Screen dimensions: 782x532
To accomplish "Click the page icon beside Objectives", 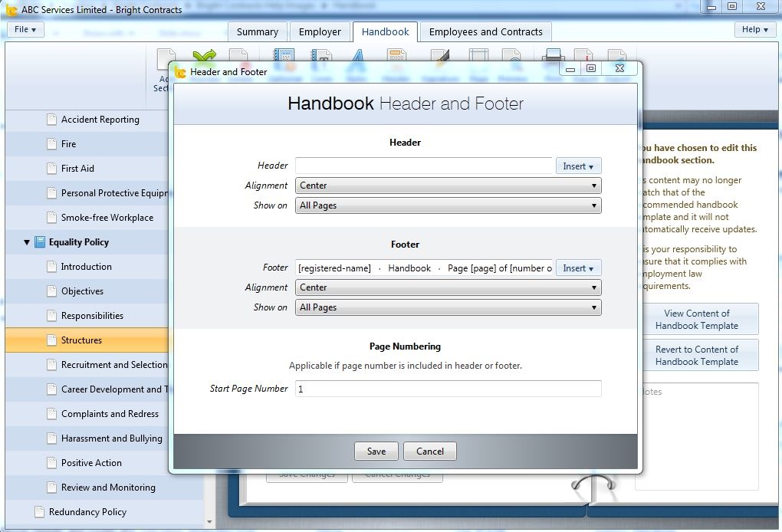I will [51, 291].
